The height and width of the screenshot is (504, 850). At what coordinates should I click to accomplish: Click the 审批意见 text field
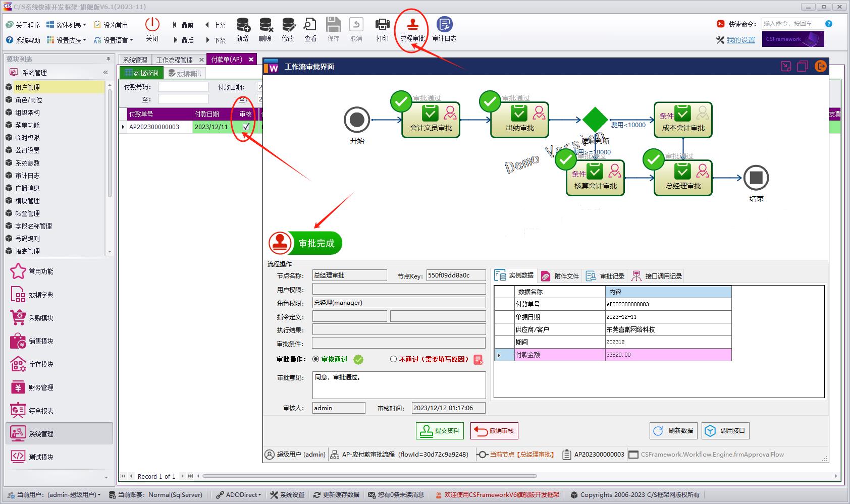(x=399, y=385)
